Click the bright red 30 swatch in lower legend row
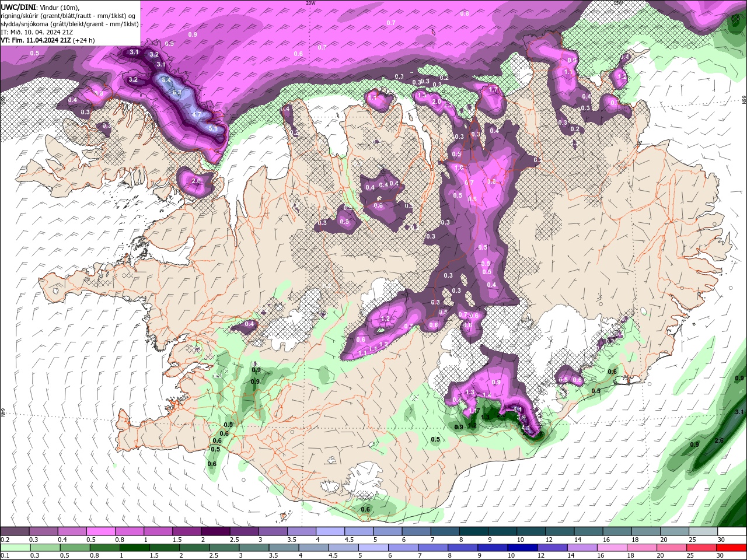 pyautogui.click(x=731, y=547)
